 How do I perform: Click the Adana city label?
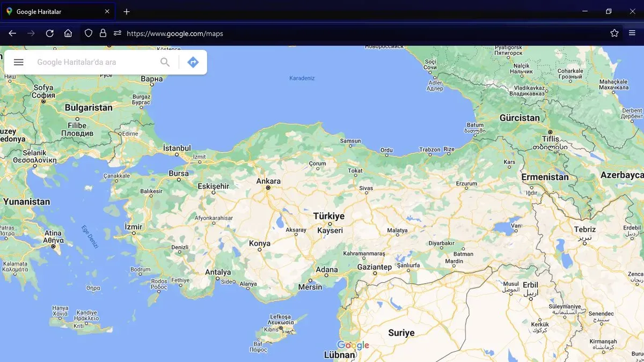coord(327,270)
